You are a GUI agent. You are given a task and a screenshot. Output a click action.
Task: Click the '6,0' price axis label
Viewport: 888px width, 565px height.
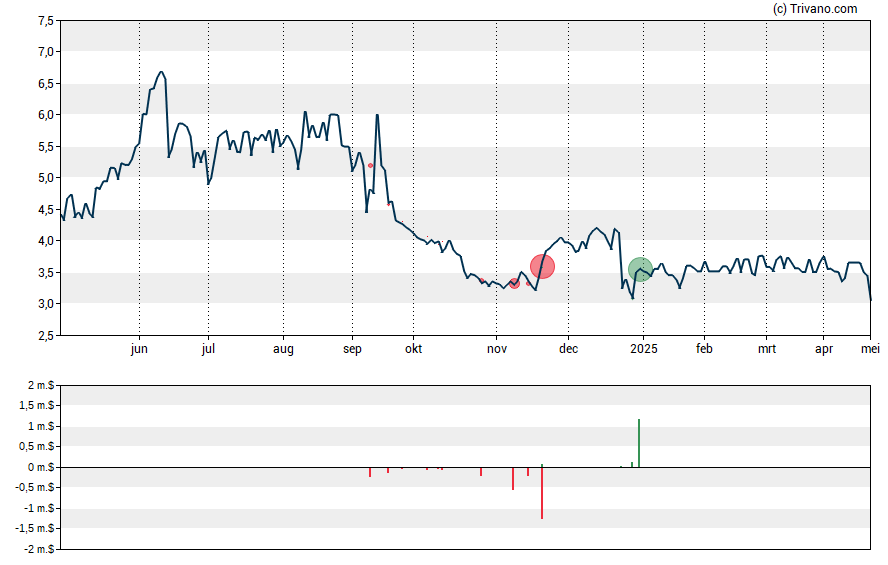[46, 115]
